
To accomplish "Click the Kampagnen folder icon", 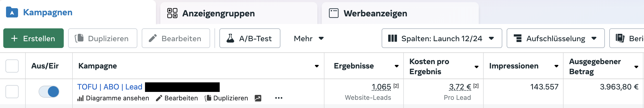I will click(12, 12).
